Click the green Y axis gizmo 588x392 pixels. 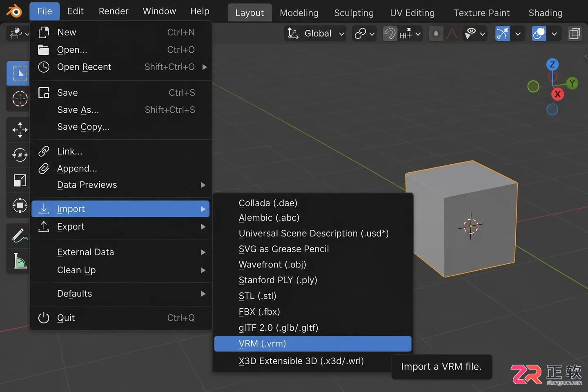click(572, 83)
